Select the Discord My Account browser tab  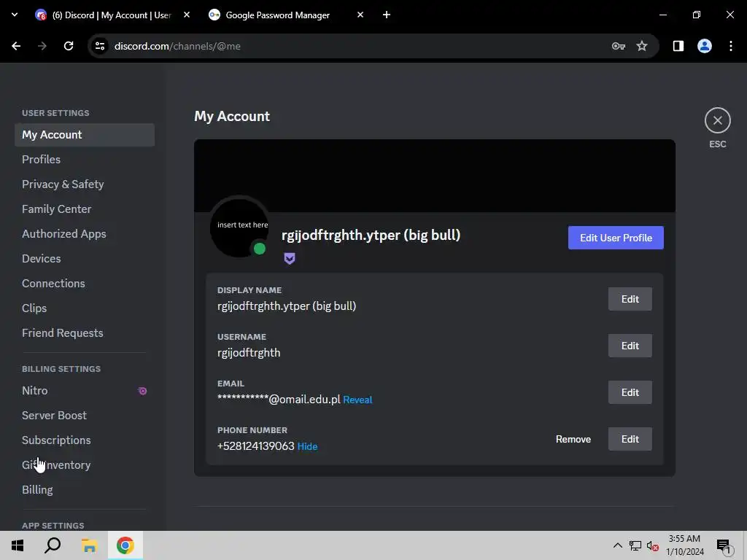[x=112, y=15]
